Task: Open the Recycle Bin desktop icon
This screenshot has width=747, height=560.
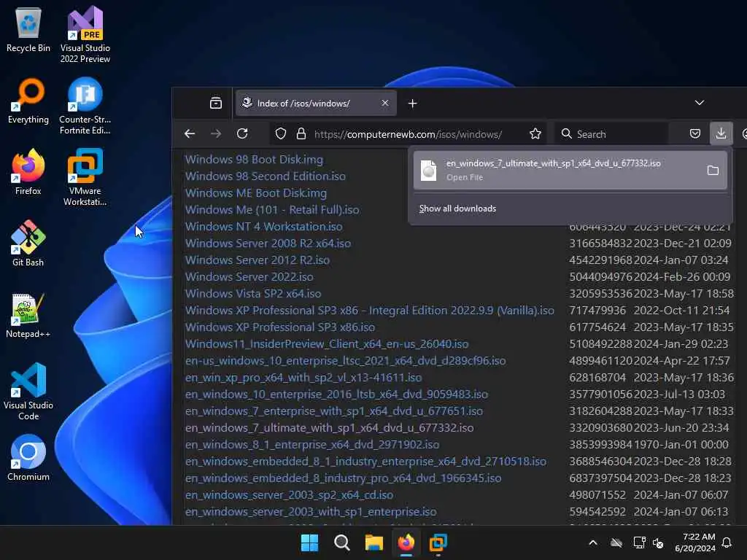Action: [x=28, y=31]
